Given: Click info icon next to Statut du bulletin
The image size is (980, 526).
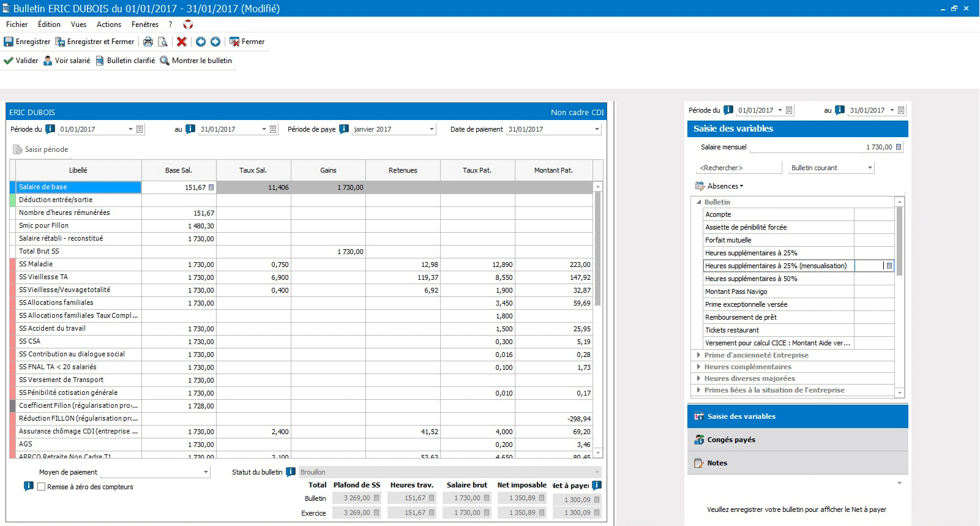Looking at the screenshot, I should (291, 472).
